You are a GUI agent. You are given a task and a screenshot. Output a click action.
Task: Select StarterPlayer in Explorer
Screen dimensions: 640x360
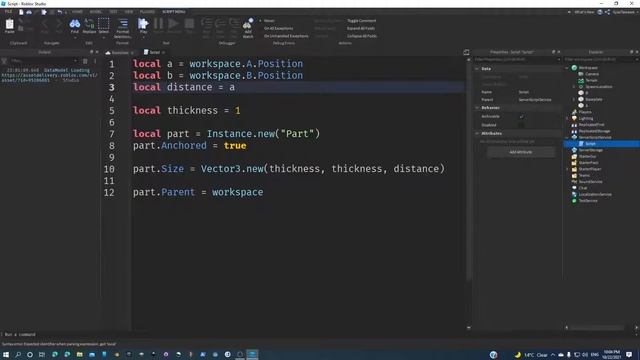click(x=587, y=169)
